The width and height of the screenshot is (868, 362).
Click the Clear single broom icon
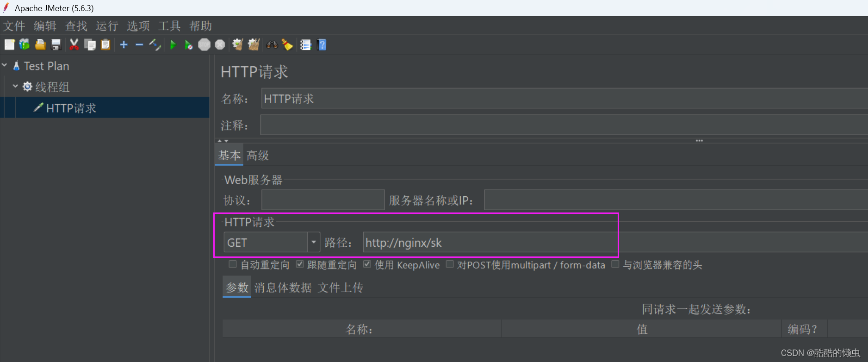238,44
